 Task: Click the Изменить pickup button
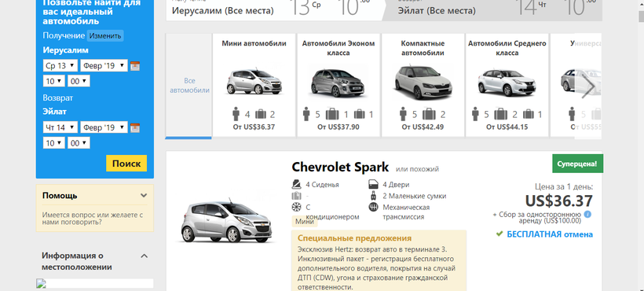105,35
